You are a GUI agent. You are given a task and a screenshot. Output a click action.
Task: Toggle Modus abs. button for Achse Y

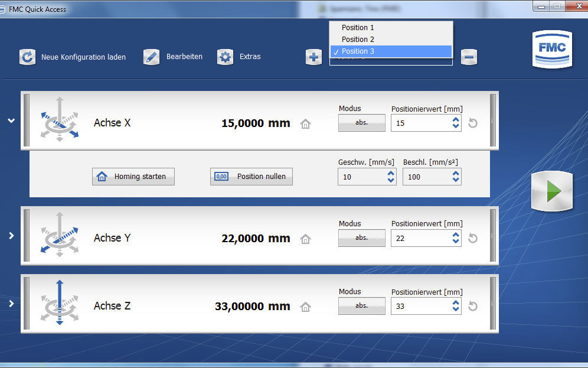click(361, 238)
